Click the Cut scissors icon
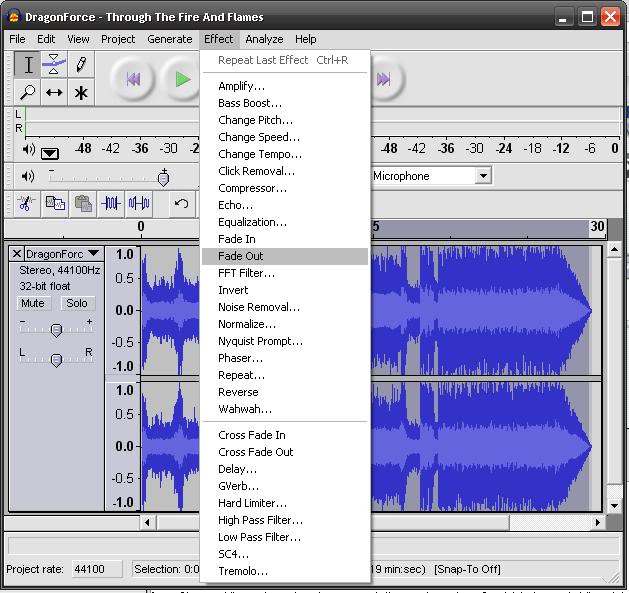Image resolution: width=629 pixels, height=593 pixels. pyautogui.click(x=27, y=203)
